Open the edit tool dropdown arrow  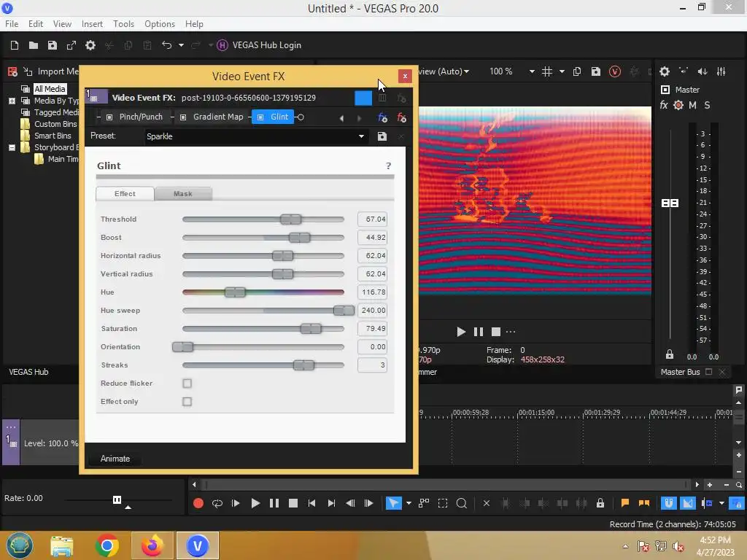point(409,503)
